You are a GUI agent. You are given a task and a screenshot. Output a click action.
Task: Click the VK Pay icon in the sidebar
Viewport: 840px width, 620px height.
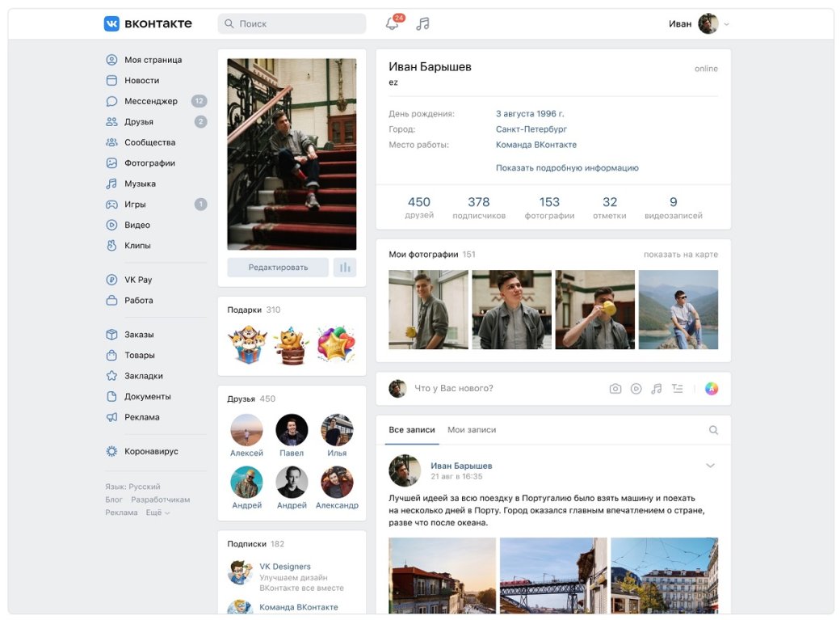111,280
